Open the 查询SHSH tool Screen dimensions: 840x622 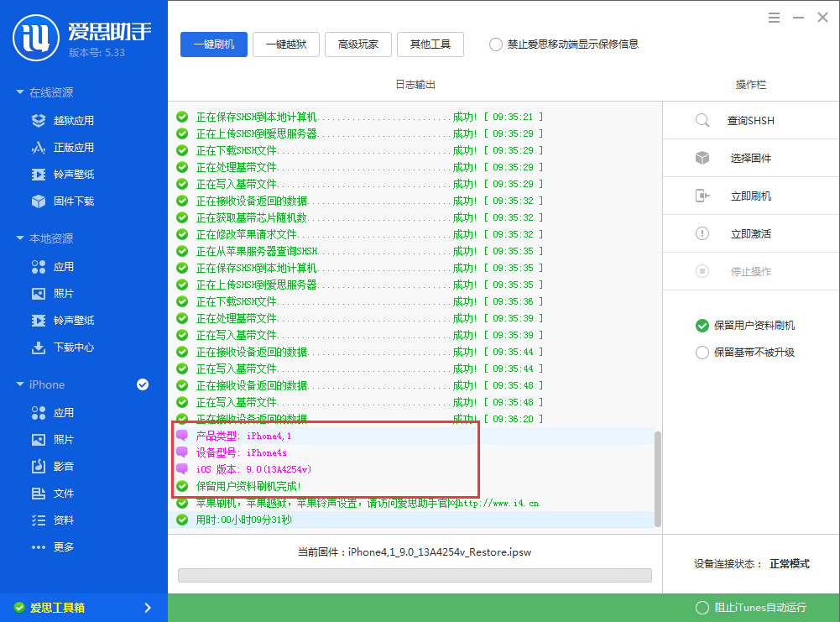click(750, 120)
